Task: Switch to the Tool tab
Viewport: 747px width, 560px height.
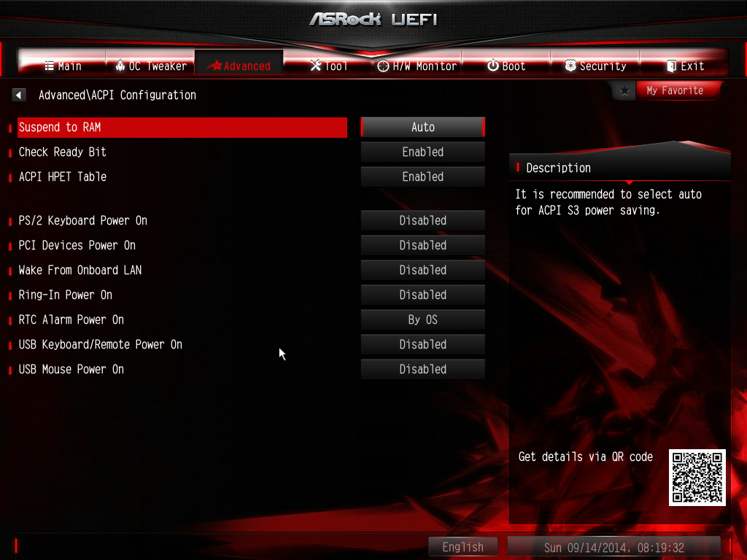Action: click(329, 66)
